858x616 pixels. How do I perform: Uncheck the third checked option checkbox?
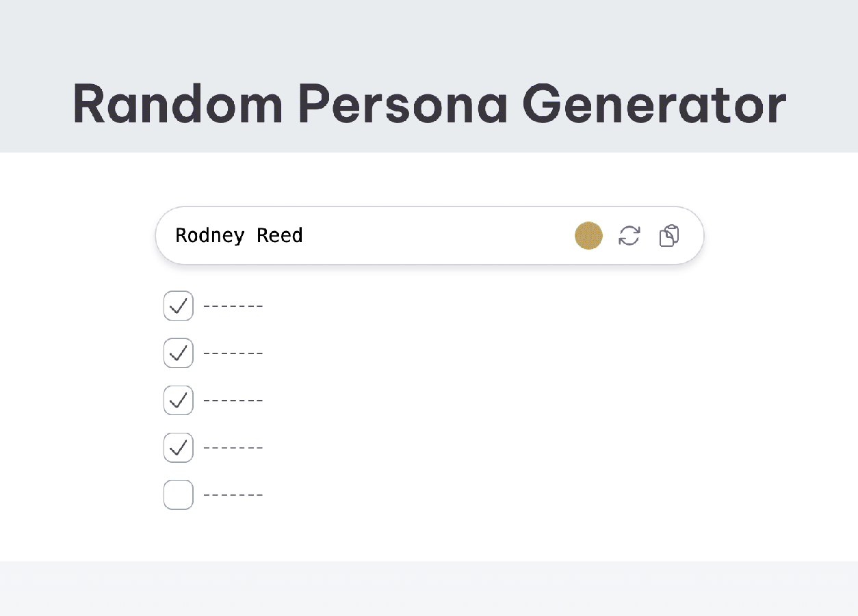(179, 400)
